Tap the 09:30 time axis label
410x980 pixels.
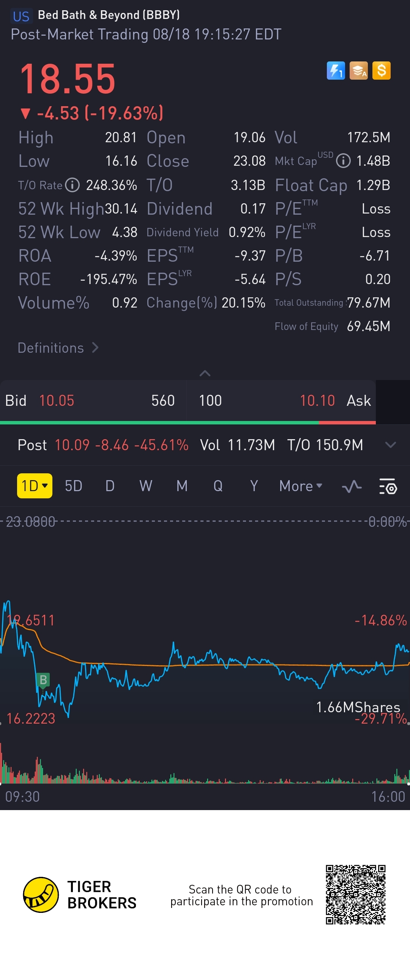(x=22, y=796)
